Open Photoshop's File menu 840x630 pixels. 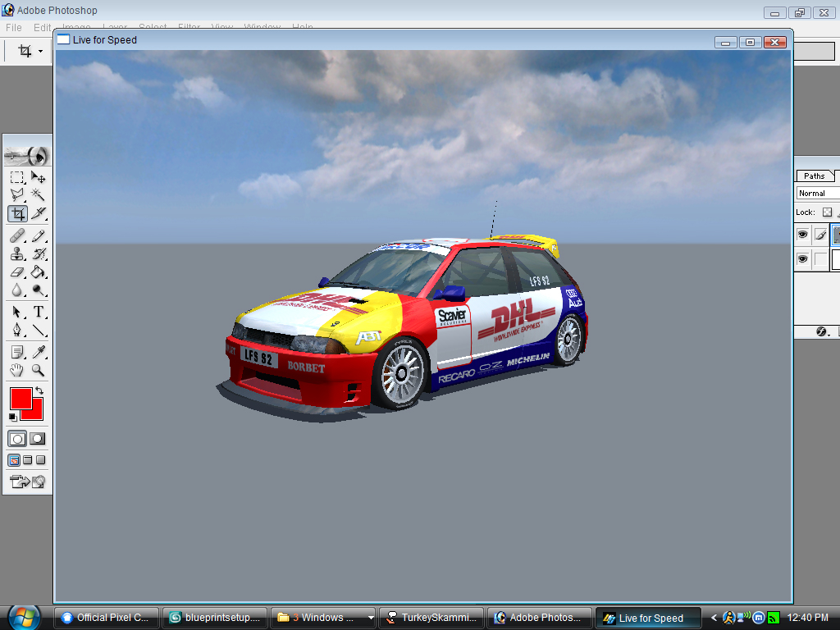click(13, 27)
